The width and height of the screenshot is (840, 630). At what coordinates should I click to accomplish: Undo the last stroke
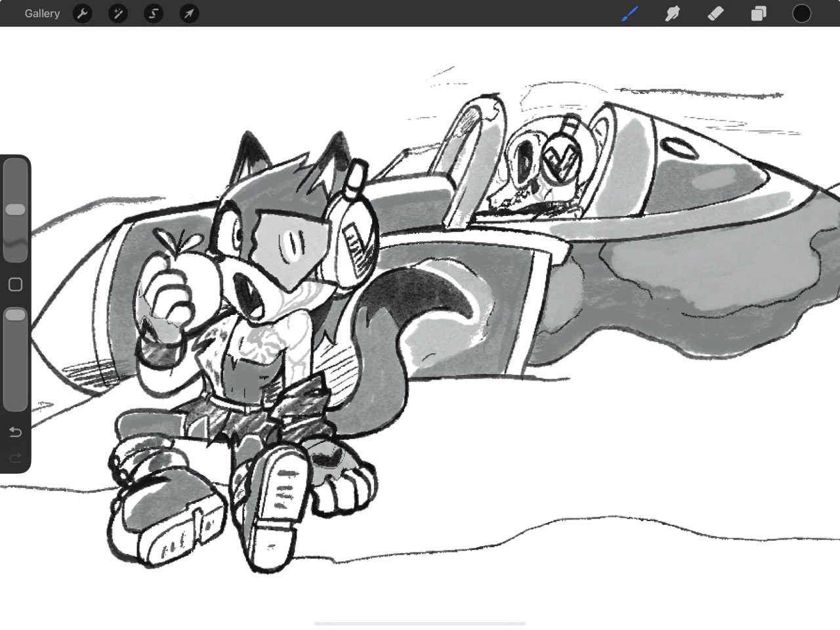tap(15, 431)
